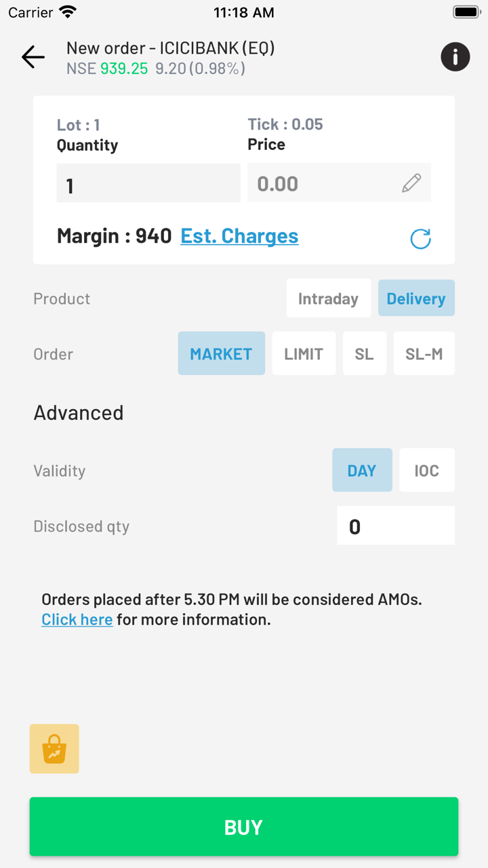Tap the back arrow icon
This screenshot has height=868, width=488.
coord(33,58)
